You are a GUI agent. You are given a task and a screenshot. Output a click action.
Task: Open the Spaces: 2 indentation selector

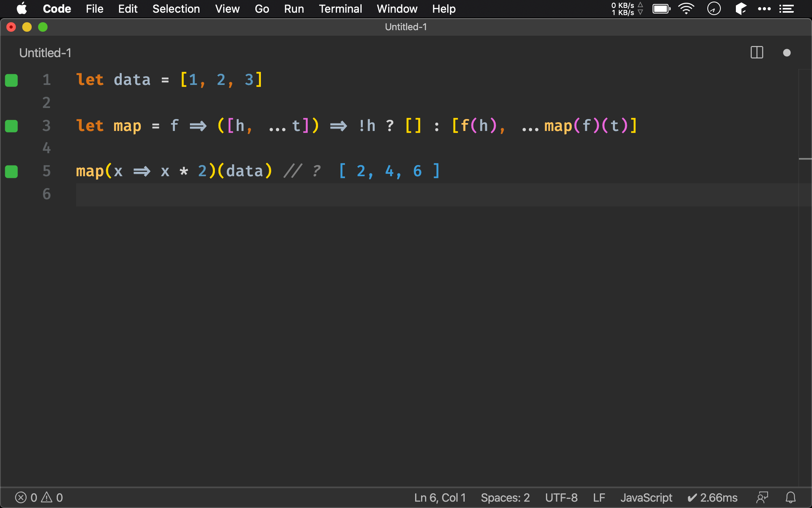[x=505, y=497]
